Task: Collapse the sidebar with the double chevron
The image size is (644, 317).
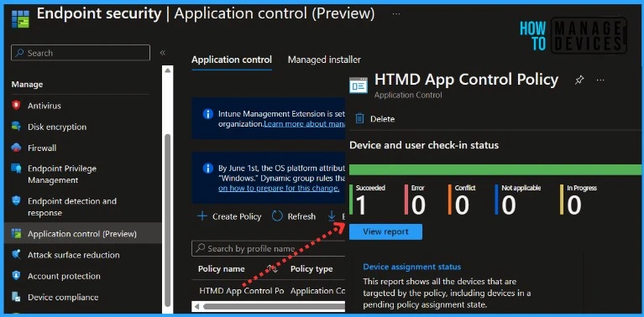Action: 163,53
